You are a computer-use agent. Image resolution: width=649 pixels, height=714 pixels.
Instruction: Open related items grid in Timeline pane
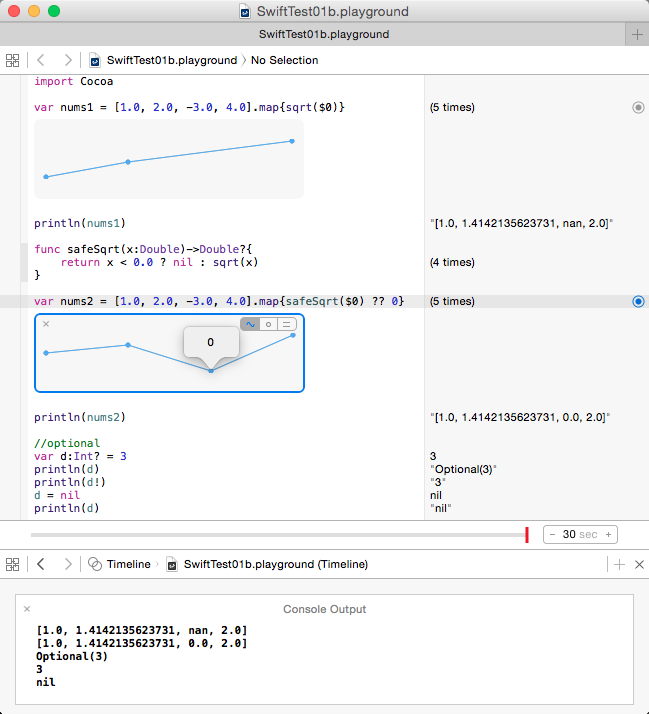pyautogui.click(x=13, y=564)
